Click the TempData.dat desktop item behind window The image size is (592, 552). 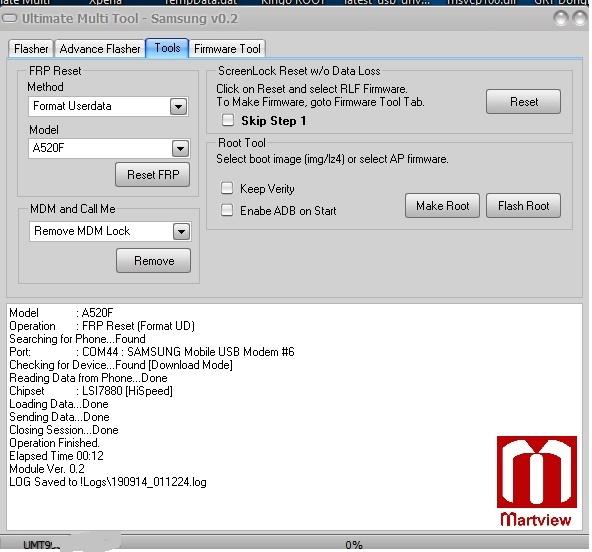tap(201, 2)
